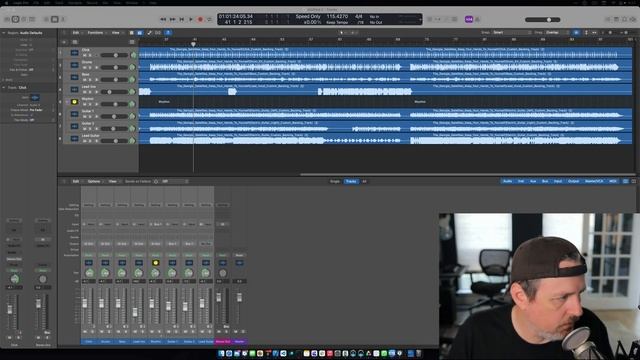Open the Mixer Options menu
The height and width of the screenshot is (360, 640).
tap(95, 181)
